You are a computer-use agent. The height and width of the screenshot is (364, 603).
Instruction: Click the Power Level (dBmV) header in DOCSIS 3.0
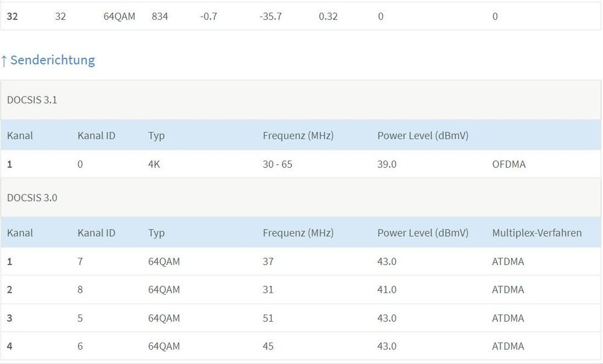pos(423,233)
